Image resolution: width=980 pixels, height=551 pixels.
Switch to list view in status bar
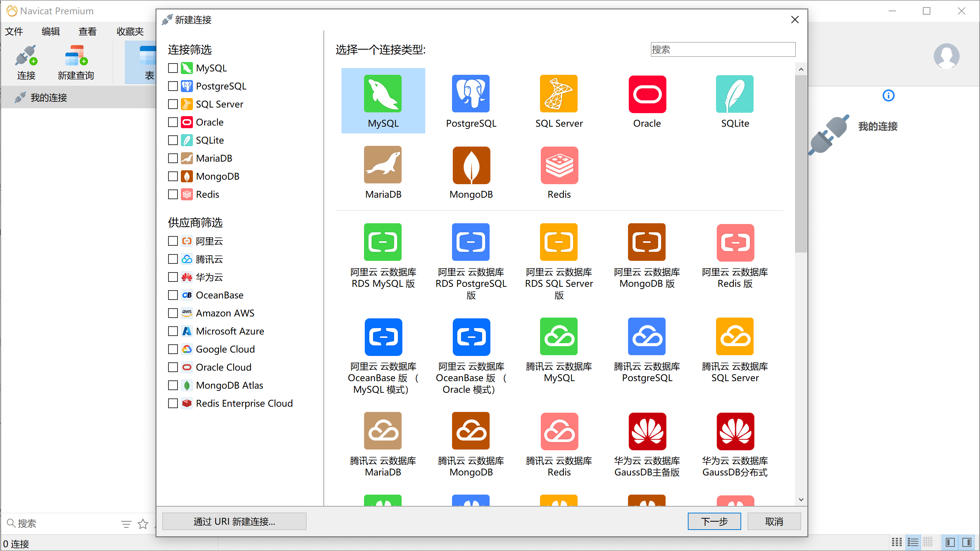click(x=912, y=542)
